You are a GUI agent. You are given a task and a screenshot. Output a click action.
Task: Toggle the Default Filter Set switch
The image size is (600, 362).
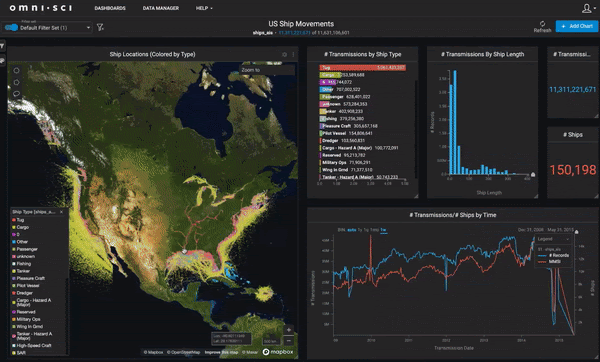coord(11,28)
